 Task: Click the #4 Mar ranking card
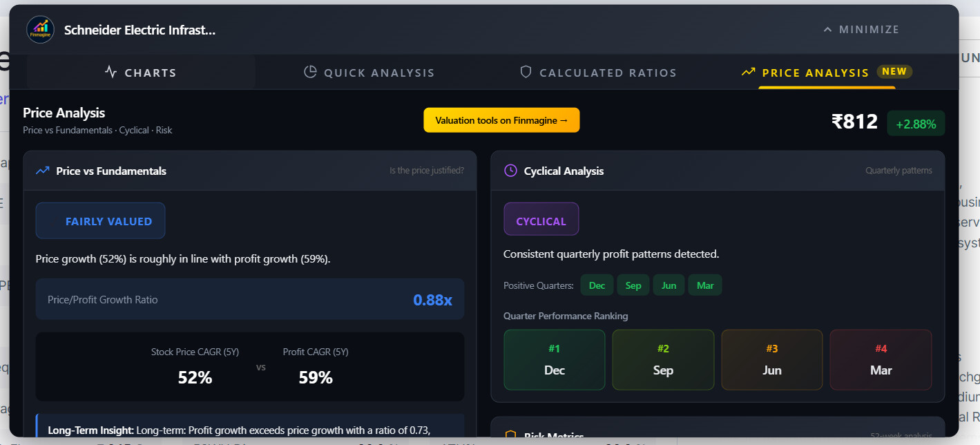[x=881, y=360]
